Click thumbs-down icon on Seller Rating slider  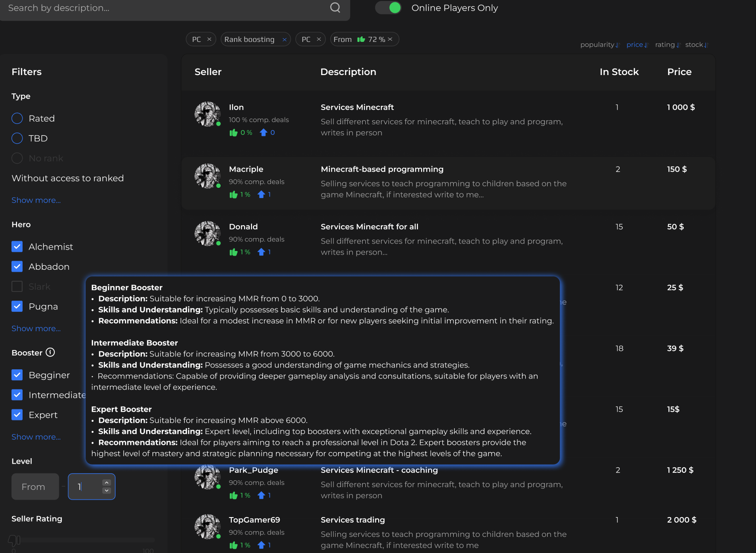(x=14, y=540)
